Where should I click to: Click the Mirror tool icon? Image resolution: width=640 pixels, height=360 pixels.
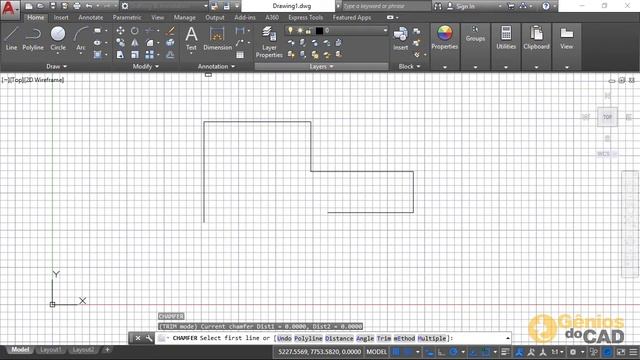tap(135, 42)
